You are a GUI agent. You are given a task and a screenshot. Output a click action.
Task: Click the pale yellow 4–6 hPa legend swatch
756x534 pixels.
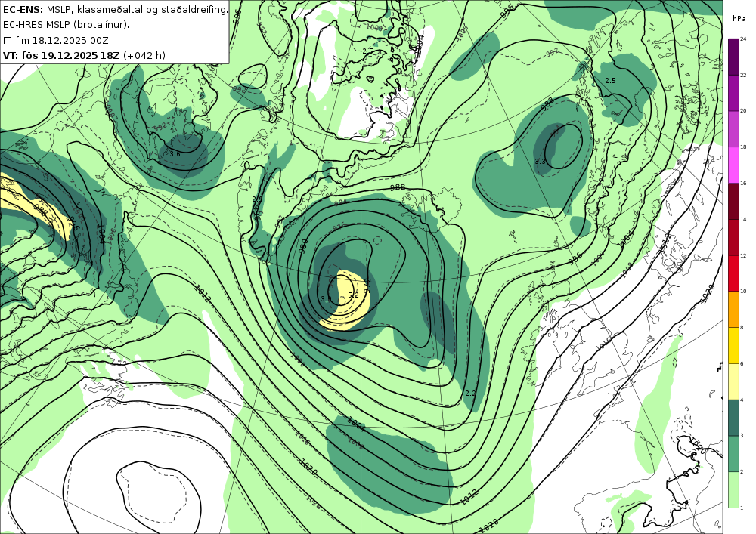point(733,381)
